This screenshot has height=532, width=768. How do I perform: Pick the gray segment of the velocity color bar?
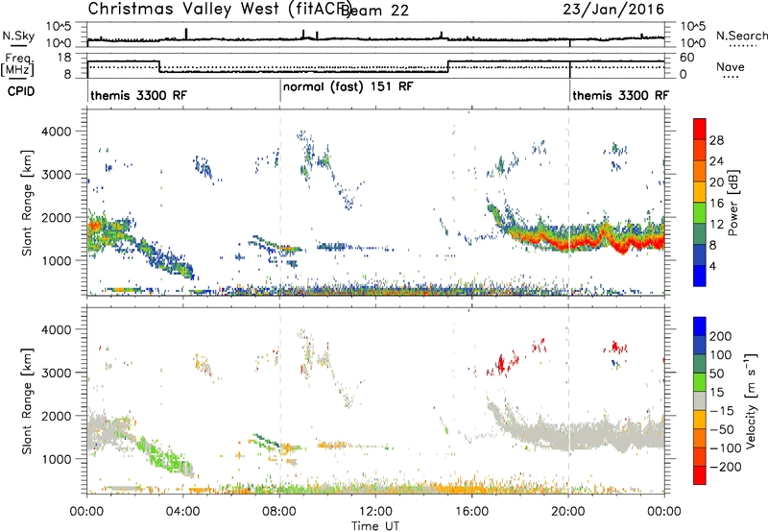700,400
